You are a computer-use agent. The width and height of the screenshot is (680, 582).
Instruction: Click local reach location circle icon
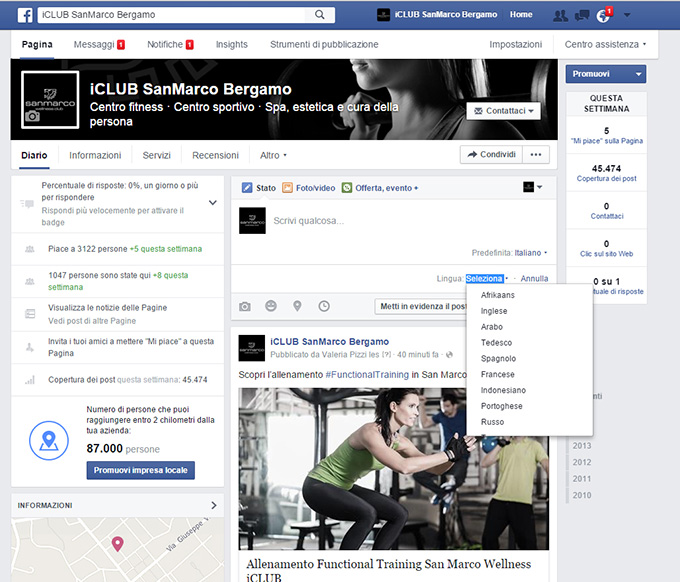pyautogui.click(x=49, y=440)
